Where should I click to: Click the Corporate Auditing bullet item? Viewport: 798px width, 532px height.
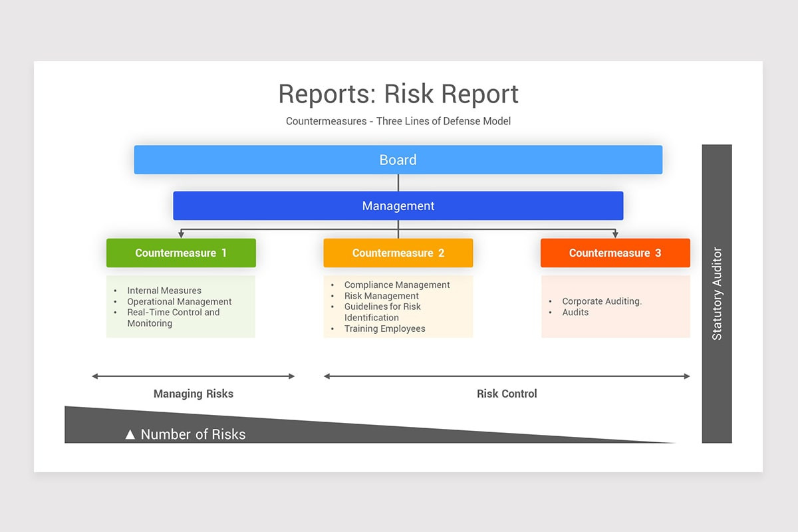pyautogui.click(x=601, y=301)
